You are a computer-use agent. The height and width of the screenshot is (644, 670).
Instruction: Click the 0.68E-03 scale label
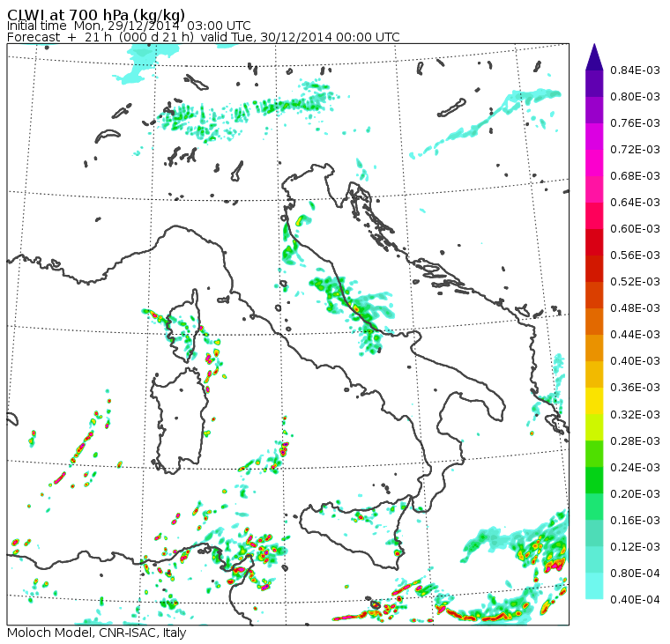coord(635,176)
